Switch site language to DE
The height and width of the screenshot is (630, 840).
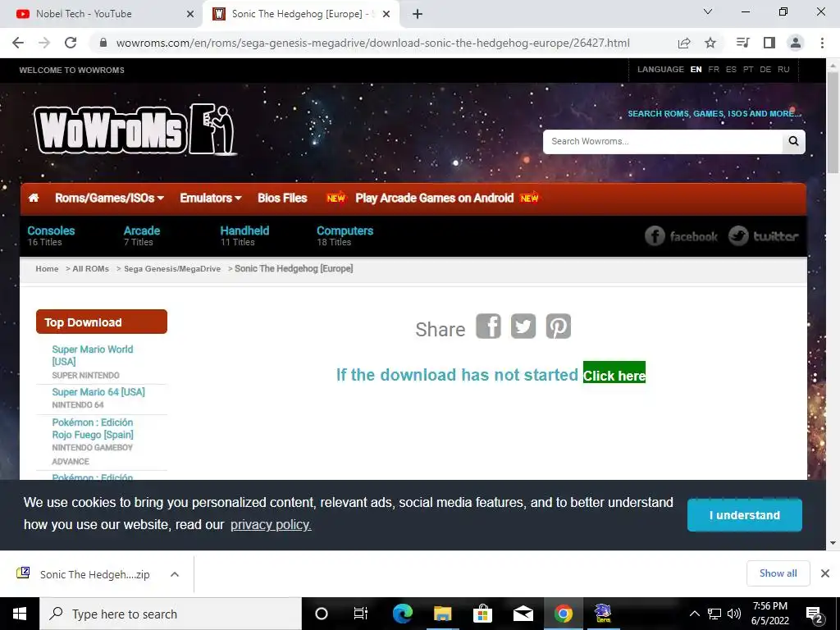tap(765, 70)
